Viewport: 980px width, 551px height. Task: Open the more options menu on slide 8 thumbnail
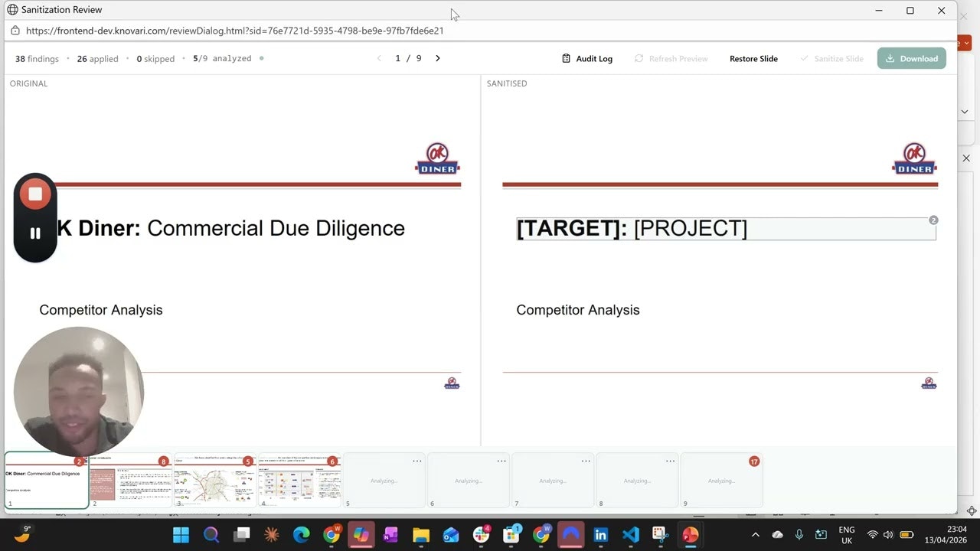tap(670, 461)
